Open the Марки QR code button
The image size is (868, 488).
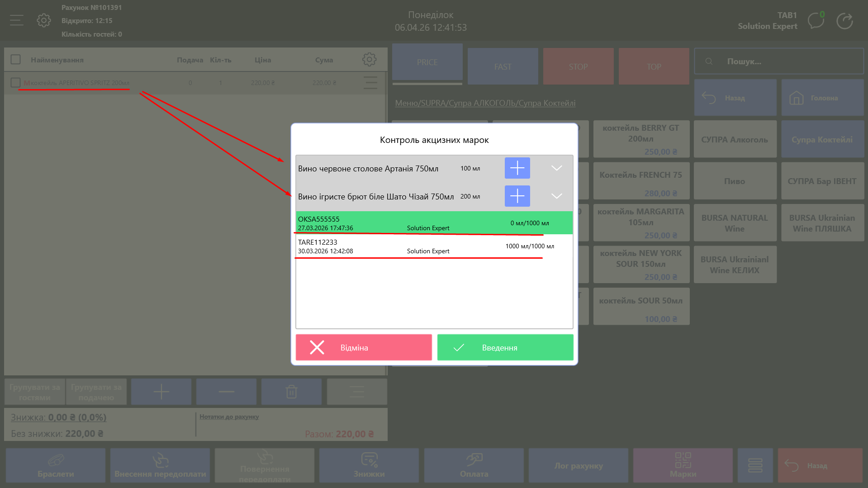[683, 465]
